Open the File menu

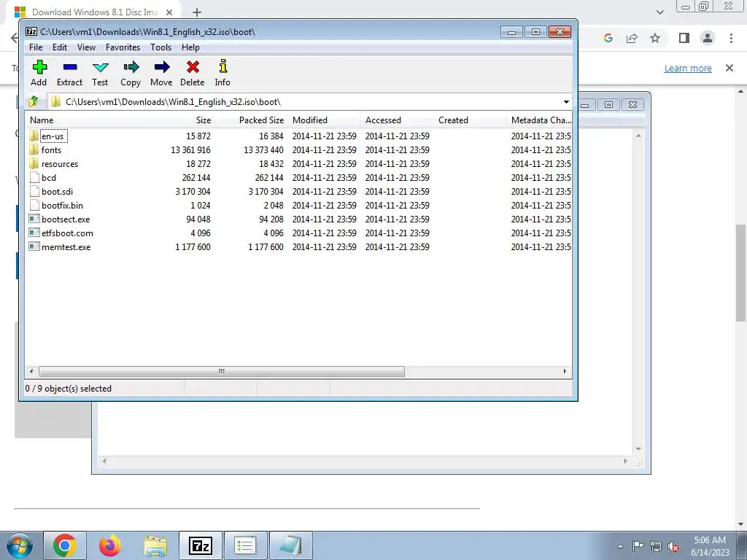(36, 47)
